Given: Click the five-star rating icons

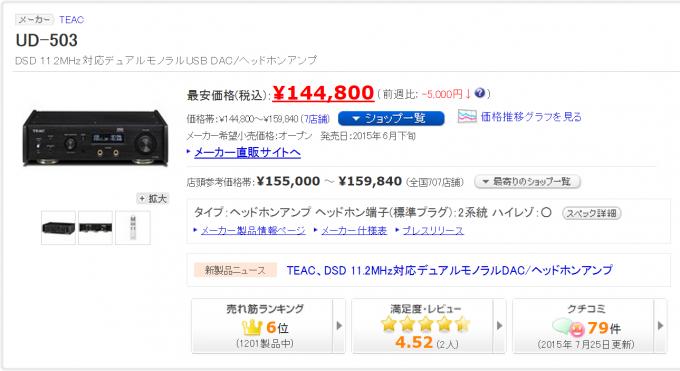Looking at the screenshot, I should click(x=425, y=324).
